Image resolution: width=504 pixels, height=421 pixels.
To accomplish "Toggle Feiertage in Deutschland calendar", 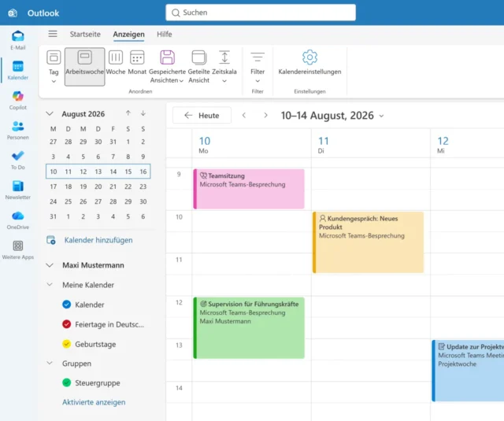I will click(x=66, y=324).
